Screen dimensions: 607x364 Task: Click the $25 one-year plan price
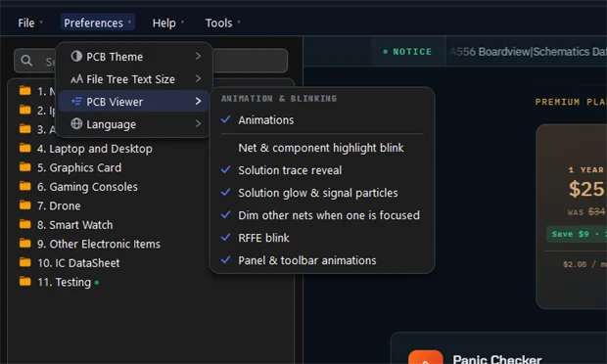(586, 189)
